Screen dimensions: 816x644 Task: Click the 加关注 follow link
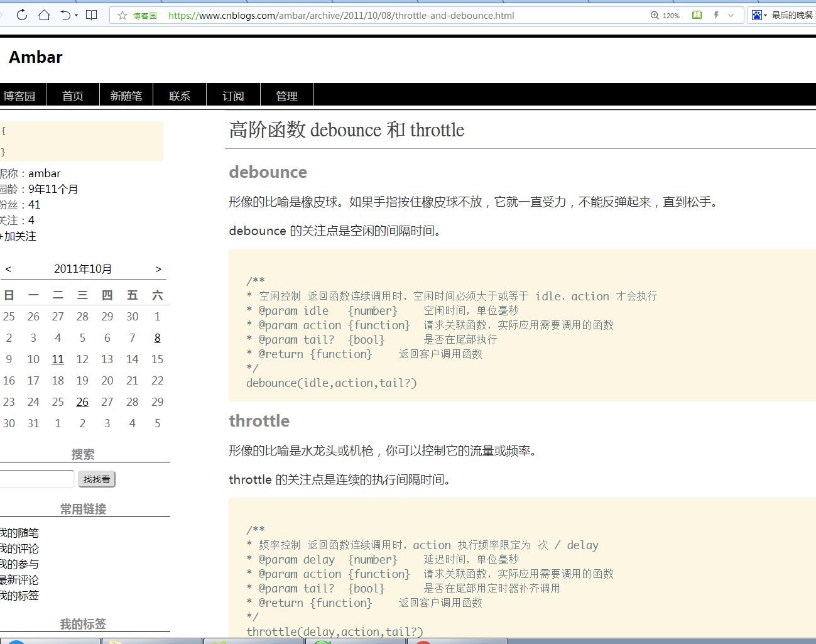(19, 236)
